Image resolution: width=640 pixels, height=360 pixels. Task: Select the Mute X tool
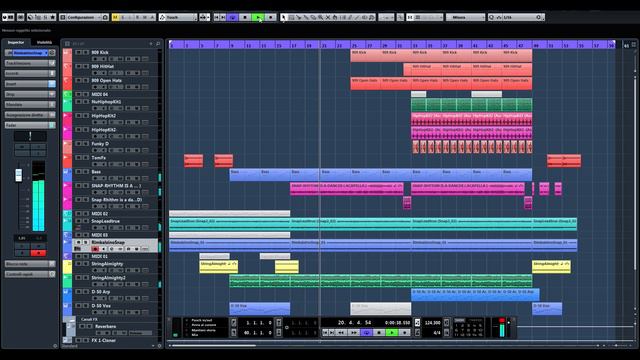[328, 17]
